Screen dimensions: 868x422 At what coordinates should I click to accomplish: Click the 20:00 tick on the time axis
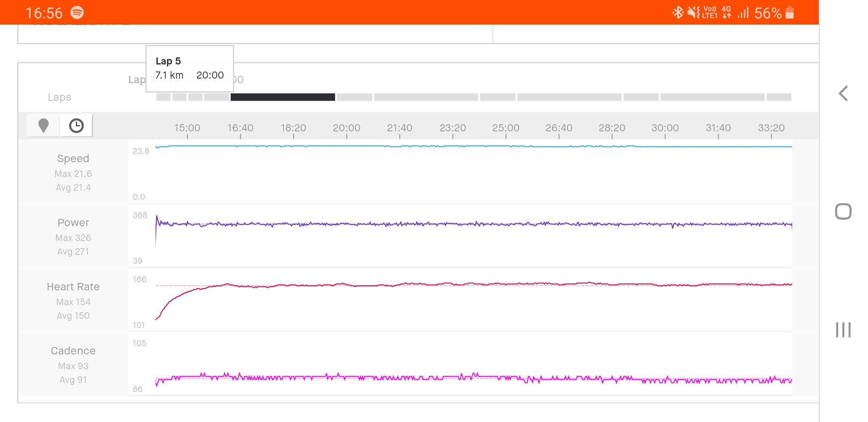pos(346,128)
